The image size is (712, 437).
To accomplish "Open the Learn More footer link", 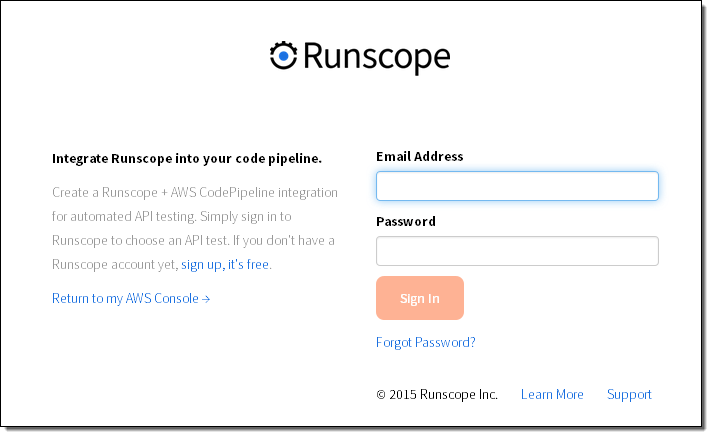I will [552, 394].
